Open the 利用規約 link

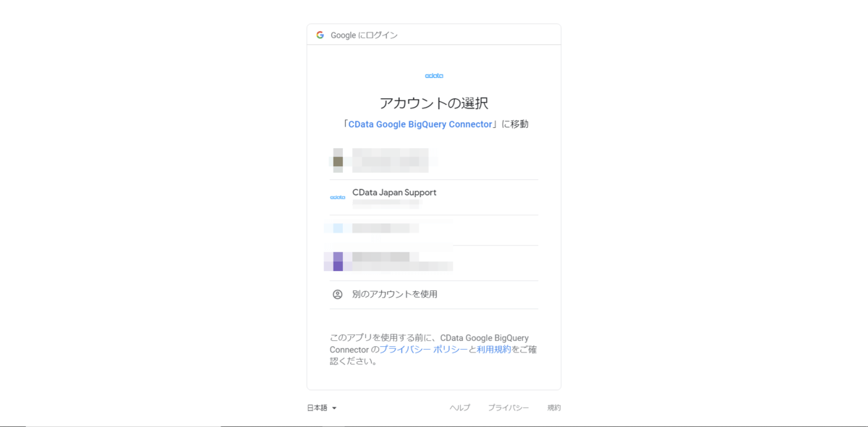point(494,349)
